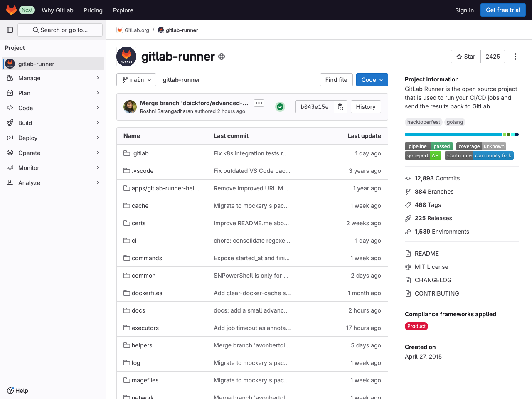The width and height of the screenshot is (532, 399).
Task: Click the repository languages color bar
Action: (x=462, y=135)
